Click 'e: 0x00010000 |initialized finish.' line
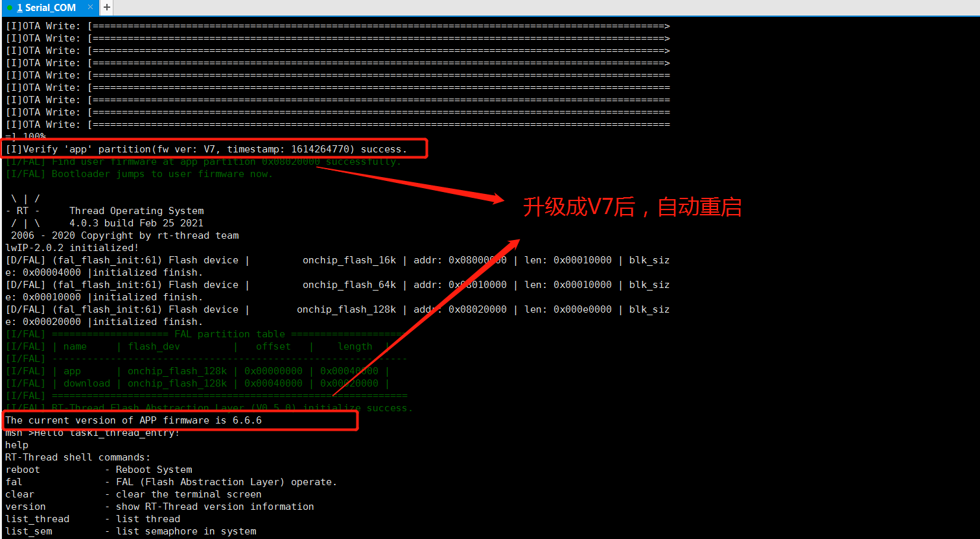Screen dimensions: 980x539 tap(104, 297)
